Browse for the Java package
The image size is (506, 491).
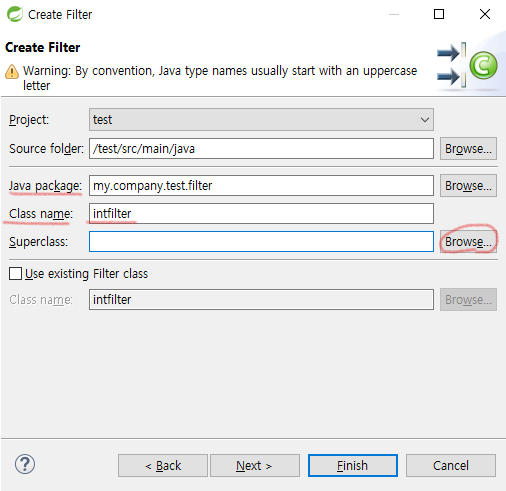[x=468, y=186]
